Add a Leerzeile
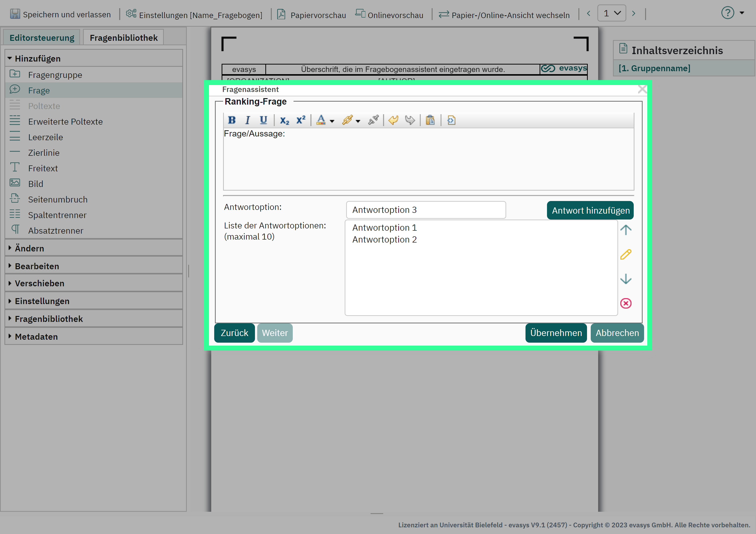Screen dimensions: 756x534 pyautogui.click(x=45, y=137)
